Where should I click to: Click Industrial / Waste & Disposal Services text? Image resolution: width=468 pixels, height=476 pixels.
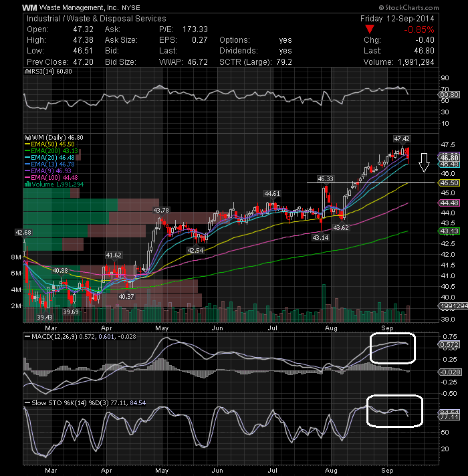pos(96,19)
